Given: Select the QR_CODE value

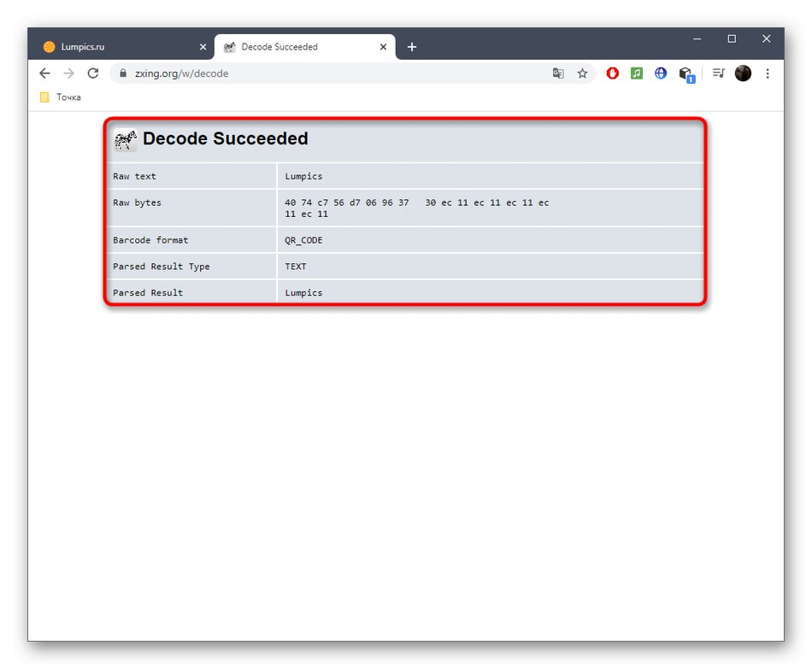Looking at the screenshot, I should 303,240.
